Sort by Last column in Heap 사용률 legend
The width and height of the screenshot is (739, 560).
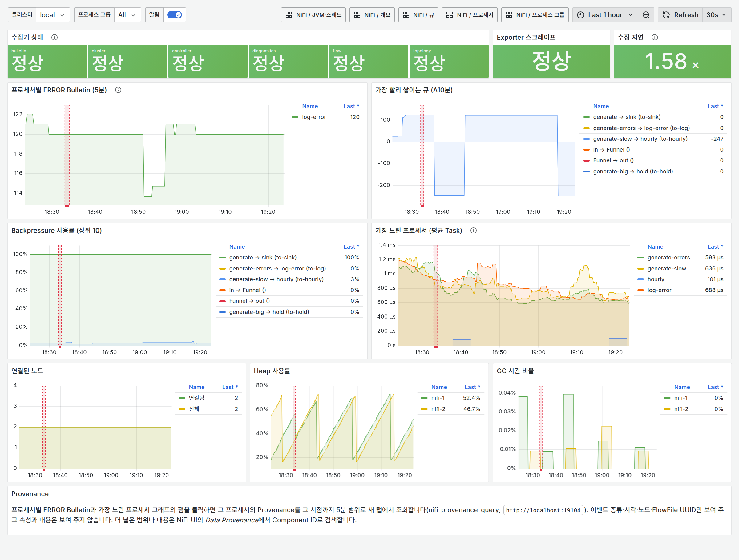point(472,387)
